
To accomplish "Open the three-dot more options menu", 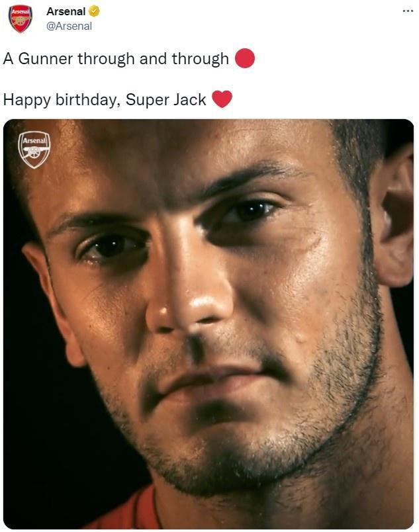I will coord(407,11).
